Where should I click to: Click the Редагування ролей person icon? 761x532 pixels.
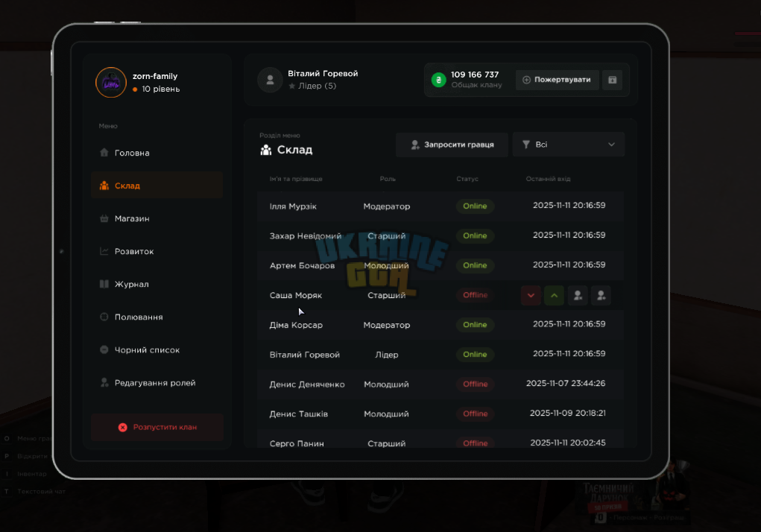coord(104,382)
